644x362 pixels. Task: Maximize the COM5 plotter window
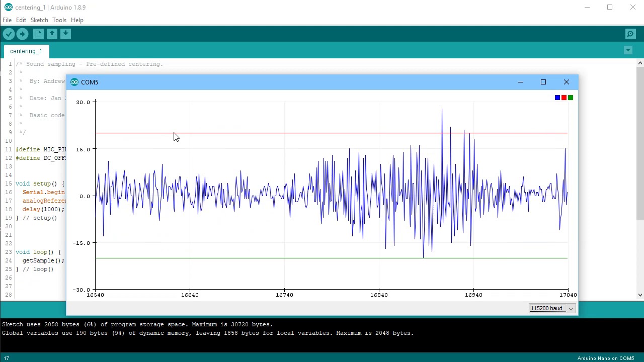coord(543,82)
